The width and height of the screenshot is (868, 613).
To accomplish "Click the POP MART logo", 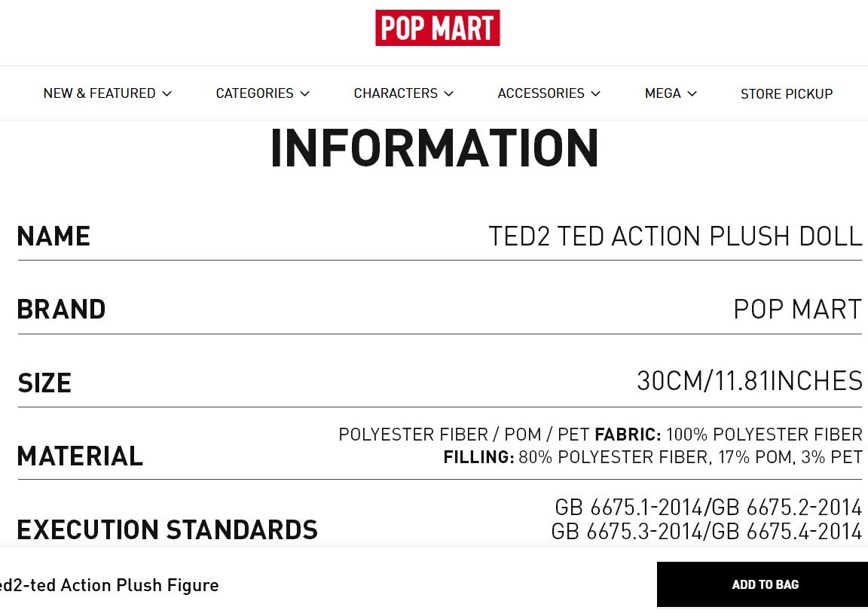I will point(437,28).
